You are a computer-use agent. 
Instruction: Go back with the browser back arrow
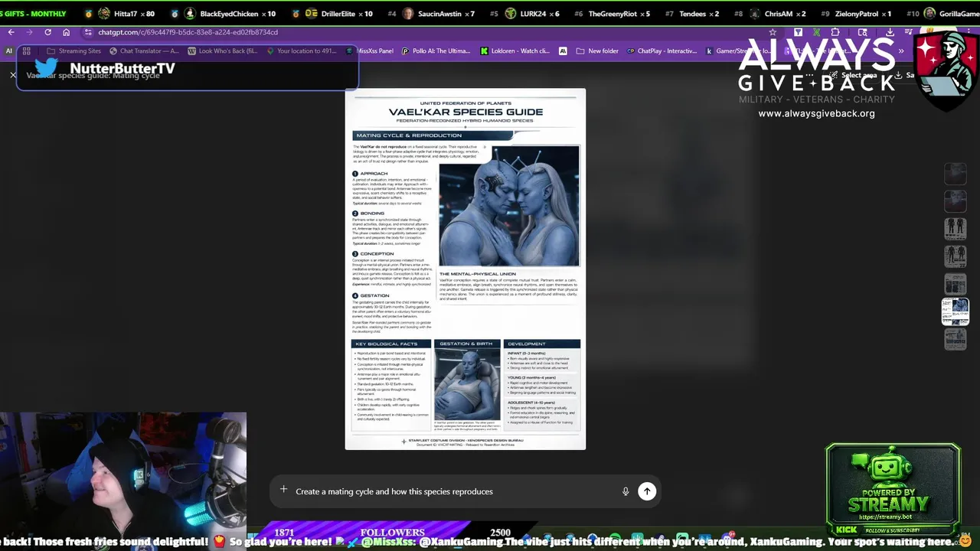[x=11, y=32]
